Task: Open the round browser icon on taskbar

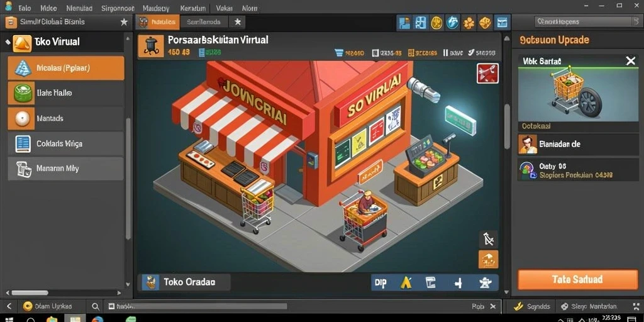Action: pos(97,319)
